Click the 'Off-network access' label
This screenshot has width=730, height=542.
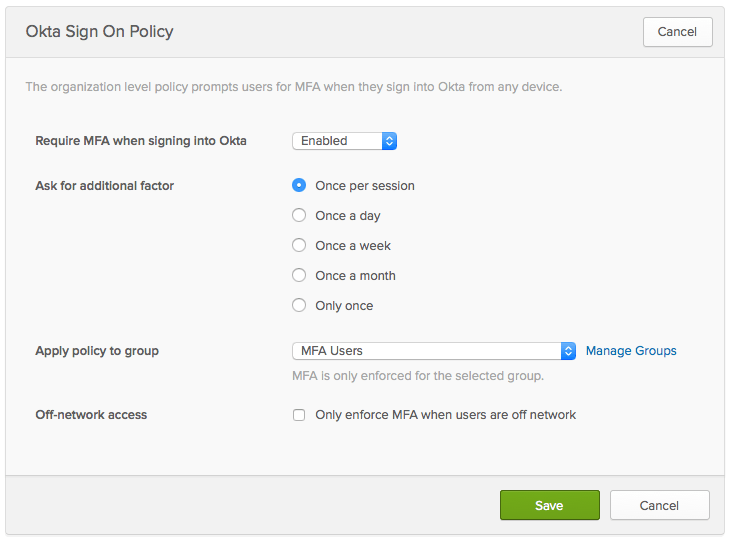[x=91, y=415]
